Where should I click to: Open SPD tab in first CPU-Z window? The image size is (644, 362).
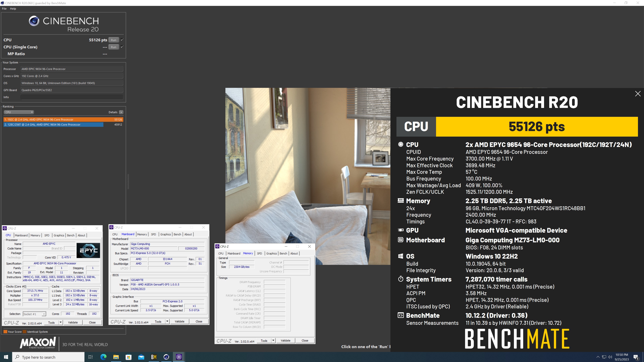(47, 235)
